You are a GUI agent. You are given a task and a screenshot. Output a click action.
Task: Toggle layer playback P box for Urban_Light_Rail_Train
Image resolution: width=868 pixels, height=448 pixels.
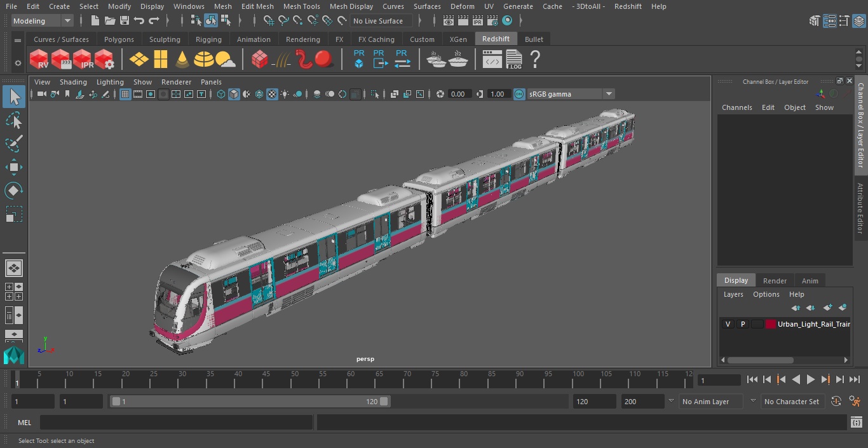(742, 324)
